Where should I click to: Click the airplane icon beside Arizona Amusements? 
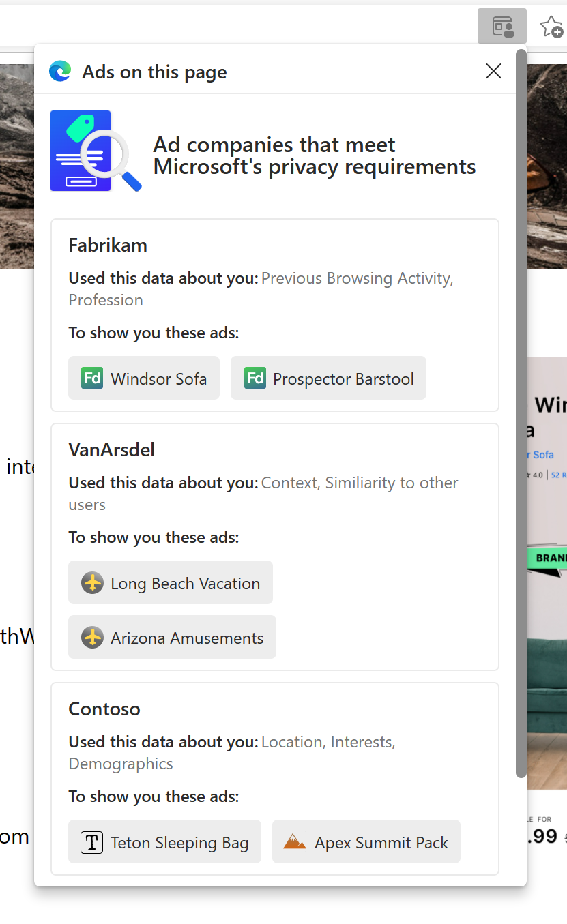(x=92, y=638)
